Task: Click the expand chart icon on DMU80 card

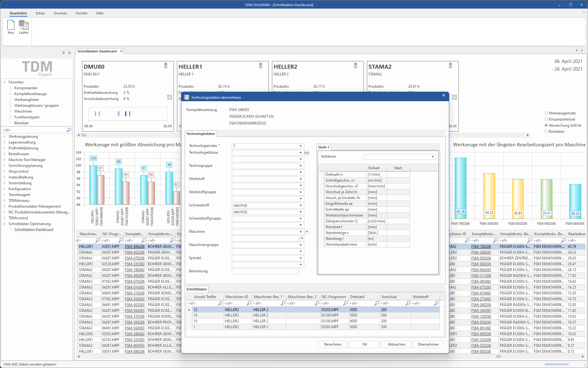Action: click(x=170, y=97)
